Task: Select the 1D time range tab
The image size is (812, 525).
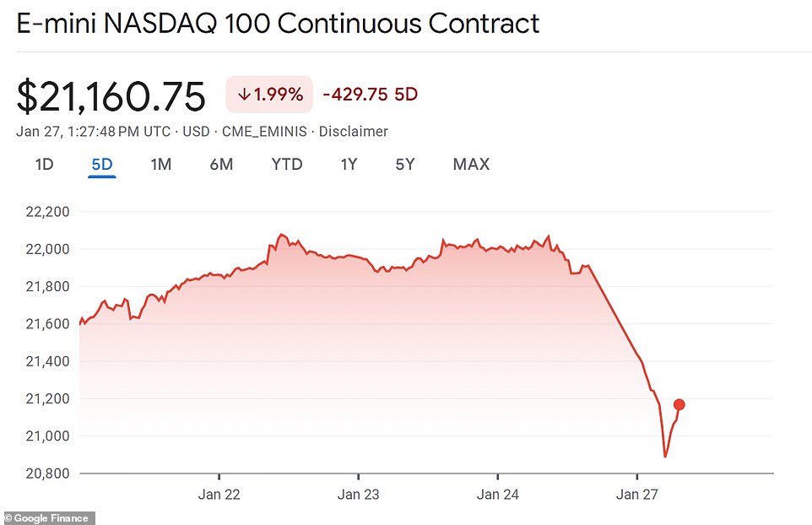Action: [x=43, y=165]
